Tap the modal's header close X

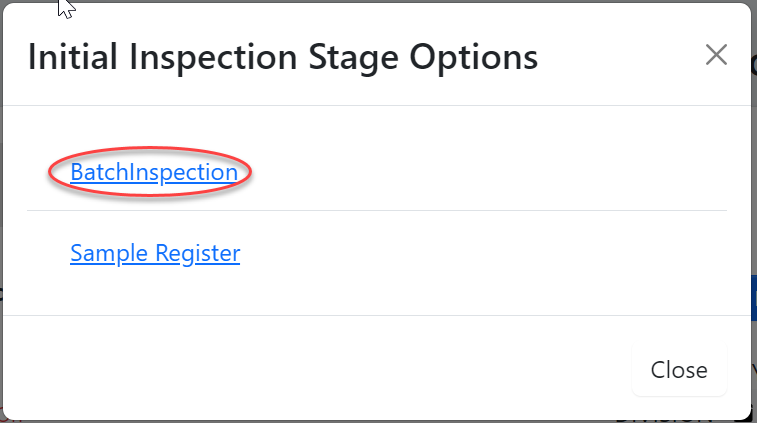coord(716,55)
